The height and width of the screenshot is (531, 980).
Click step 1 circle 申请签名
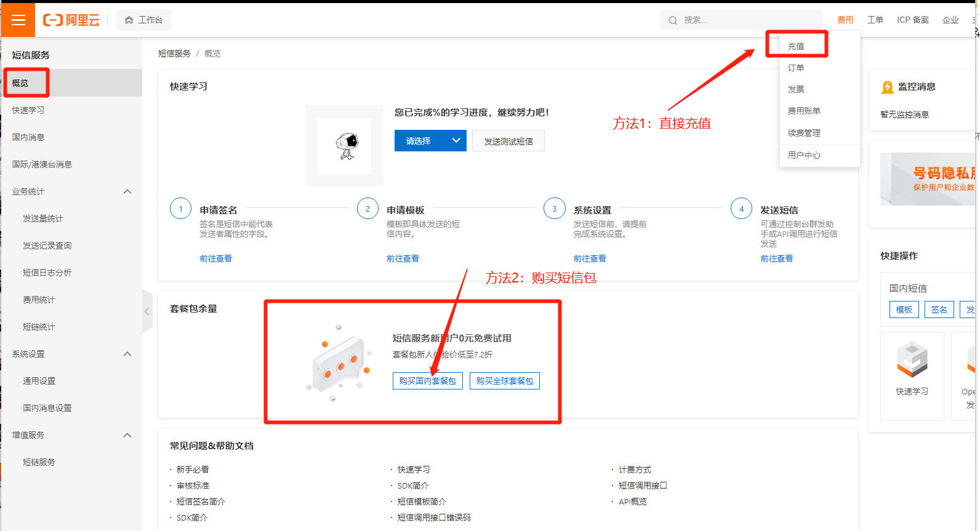(180, 209)
